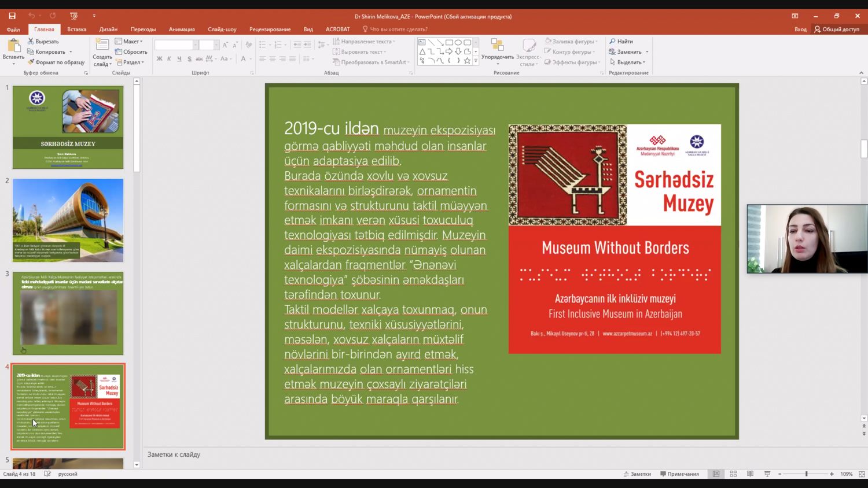This screenshot has width=868, height=488.
Task: Toggle strikethrough abc formatting
Action: click(x=199, y=59)
